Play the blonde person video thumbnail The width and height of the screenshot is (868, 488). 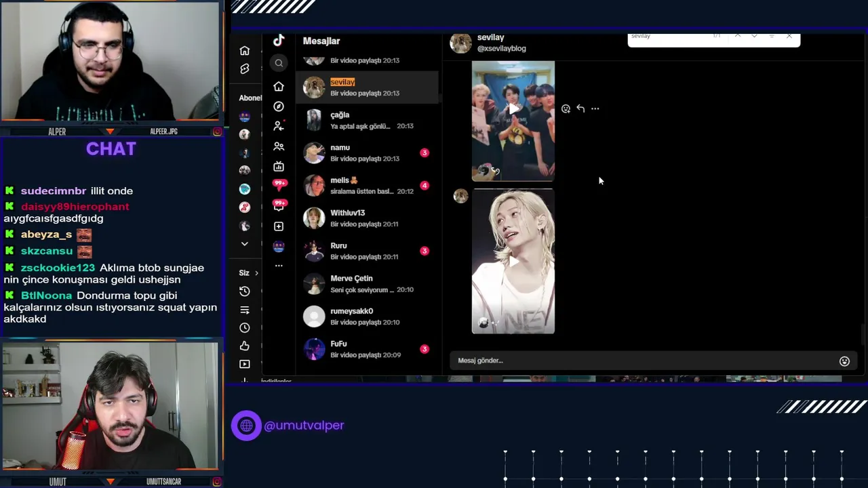click(513, 262)
